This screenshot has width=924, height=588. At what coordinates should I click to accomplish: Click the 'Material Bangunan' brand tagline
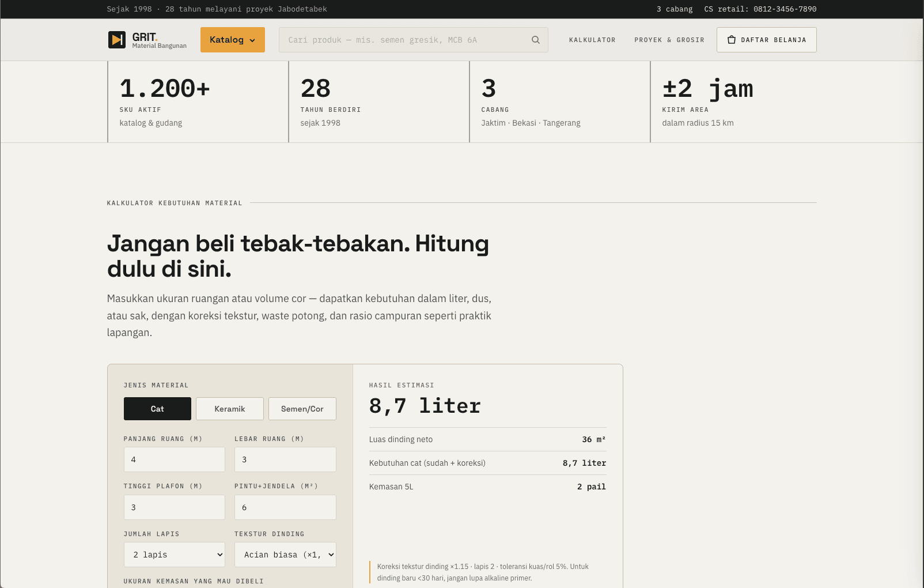160,46
